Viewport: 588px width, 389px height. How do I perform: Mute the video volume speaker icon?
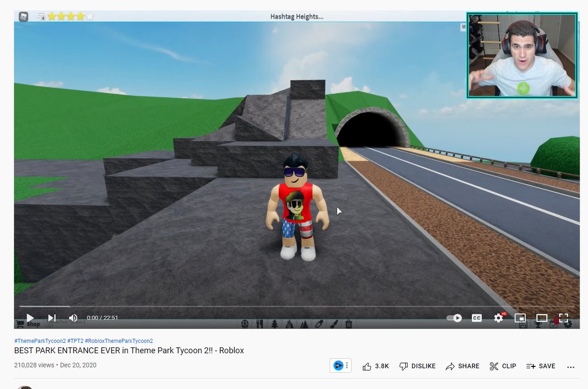coord(73,318)
